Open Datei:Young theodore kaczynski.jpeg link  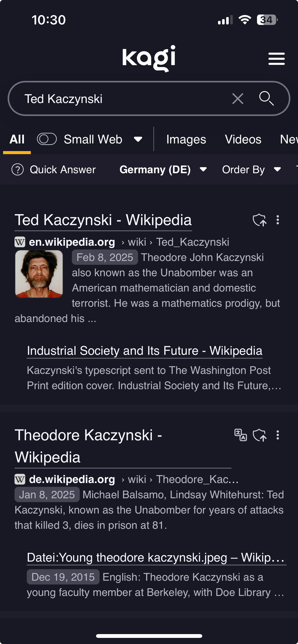coord(155,558)
